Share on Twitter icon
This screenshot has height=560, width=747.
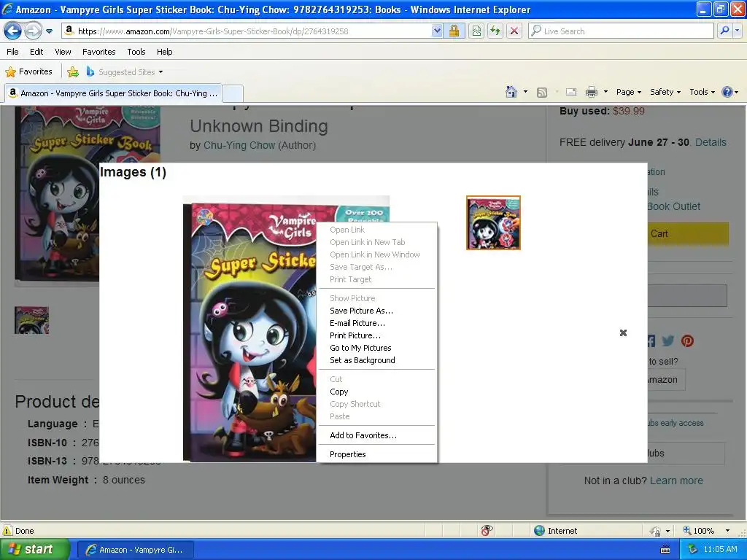click(x=668, y=341)
